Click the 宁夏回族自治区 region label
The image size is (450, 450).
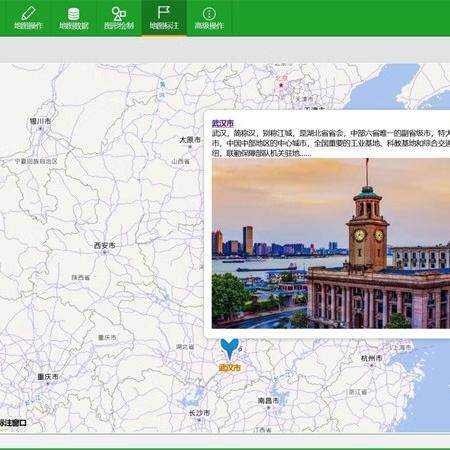(36, 161)
